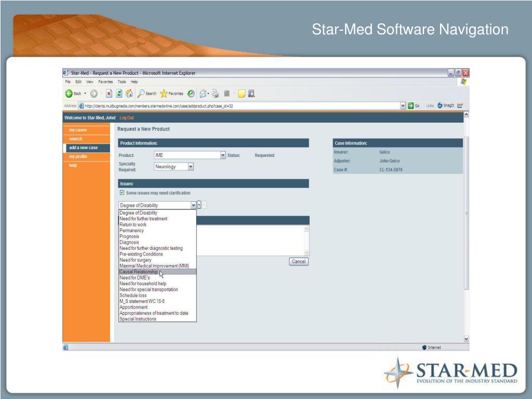This screenshot has height=399, width=532.
Task: Click the Stop loading icon
Action: (x=110, y=94)
